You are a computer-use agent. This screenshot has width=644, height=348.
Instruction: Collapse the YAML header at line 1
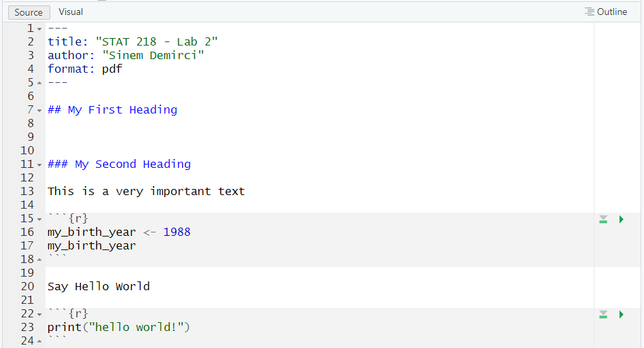point(39,29)
